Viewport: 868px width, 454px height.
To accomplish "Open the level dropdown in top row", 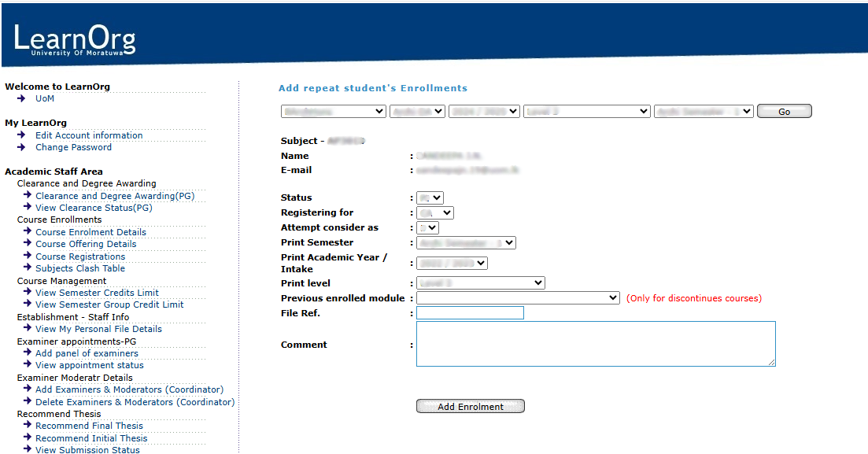I will point(587,111).
